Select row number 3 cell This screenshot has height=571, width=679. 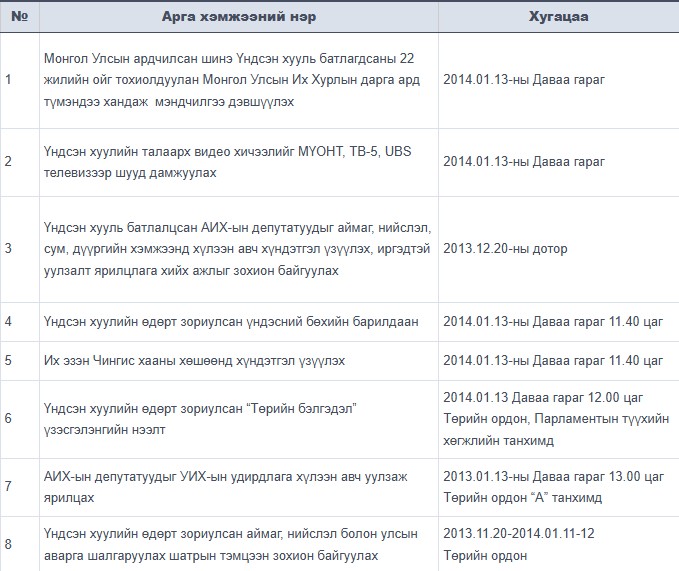click(x=19, y=249)
